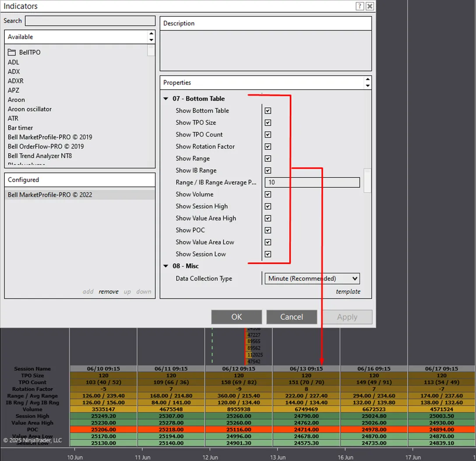Click the Available list sort arrows
476x461 pixels.
coord(151,37)
